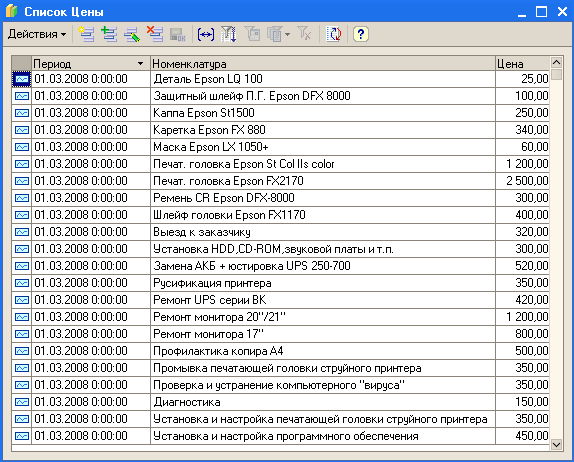This screenshot has width=574, height=462.
Task: Click the edit current record pencil icon
Action: (132, 34)
